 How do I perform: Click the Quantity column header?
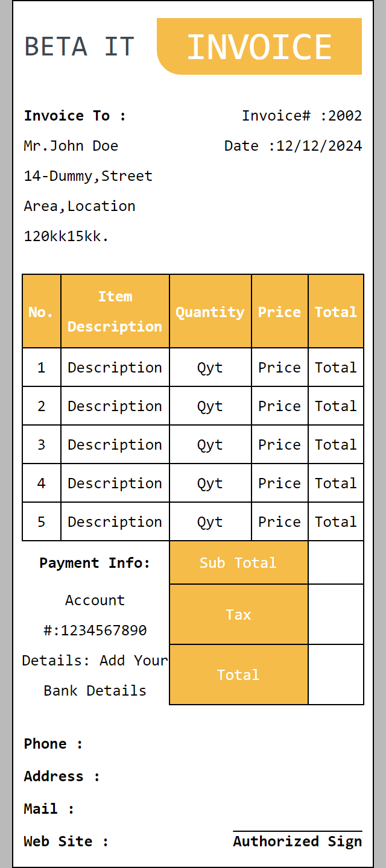(210, 312)
